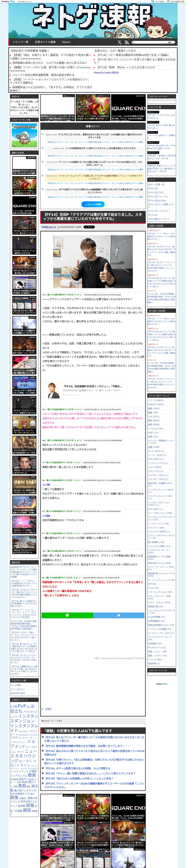The width and height of the screenshot is (186, 868).
Task: Open 動画 (740) category archive
Action: [153, 412]
